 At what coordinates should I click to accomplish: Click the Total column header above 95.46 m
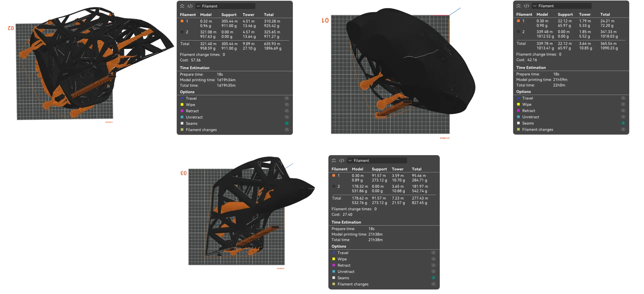tap(416, 169)
